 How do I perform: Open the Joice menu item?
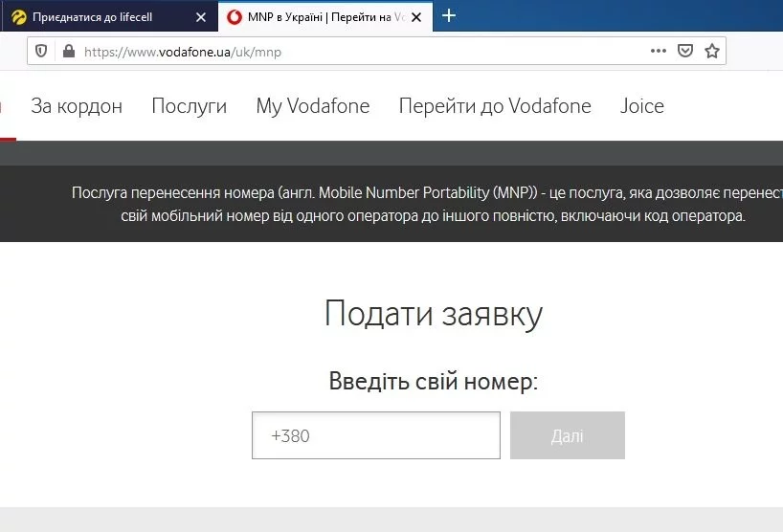[x=641, y=106]
